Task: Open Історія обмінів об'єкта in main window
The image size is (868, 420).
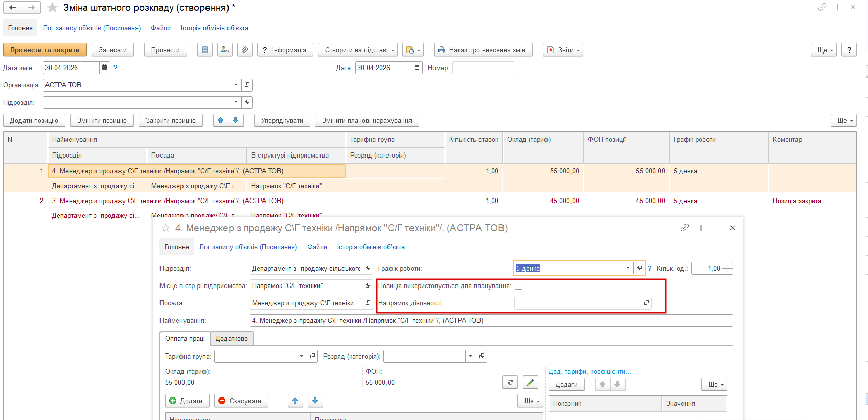Action: (x=214, y=28)
